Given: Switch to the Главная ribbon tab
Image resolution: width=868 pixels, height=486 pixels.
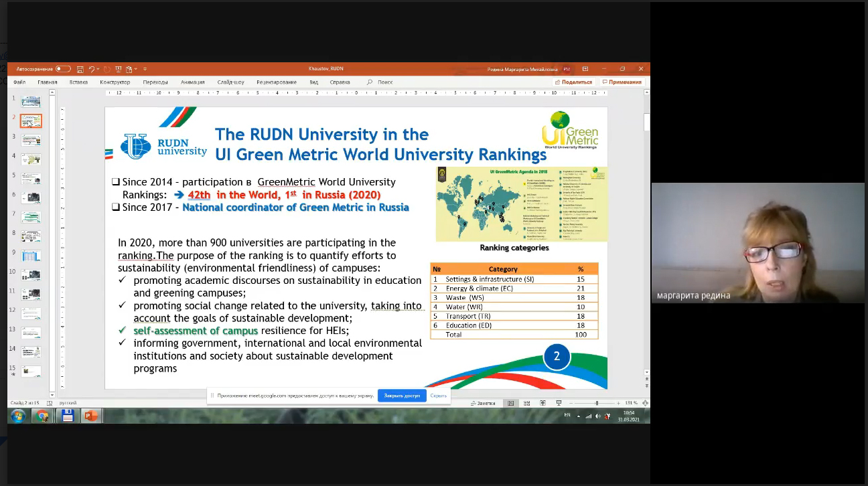Looking at the screenshot, I should [x=48, y=82].
